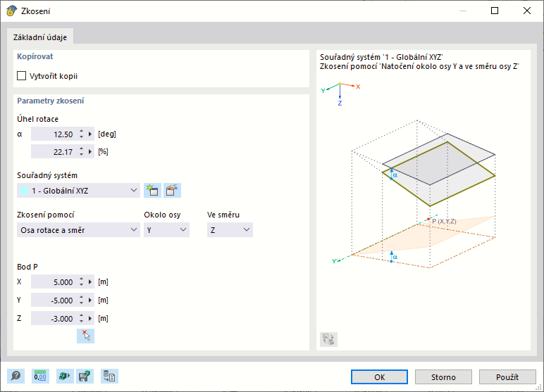This screenshot has width=544, height=392.
Task: Close the Zkosení dialog
Action: pyautogui.click(x=526, y=11)
